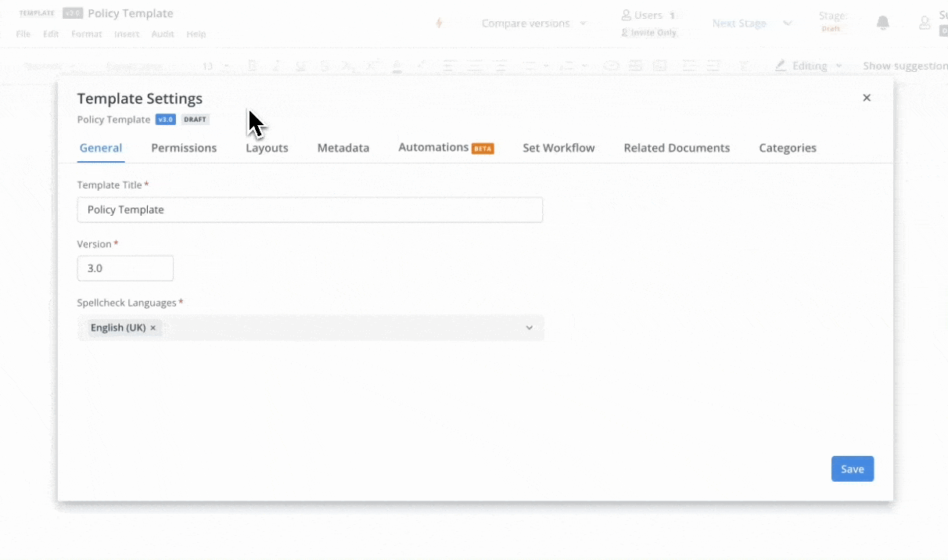Screen dimensions: 948x560
Task: Close the Template Settings dialog
Action: [867, 98]
